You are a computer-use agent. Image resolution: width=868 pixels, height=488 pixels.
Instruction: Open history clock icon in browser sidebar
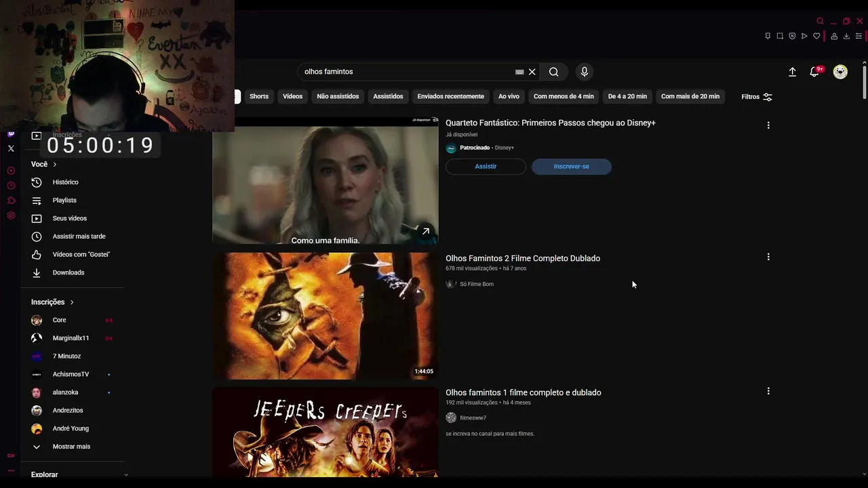(11, 186)
